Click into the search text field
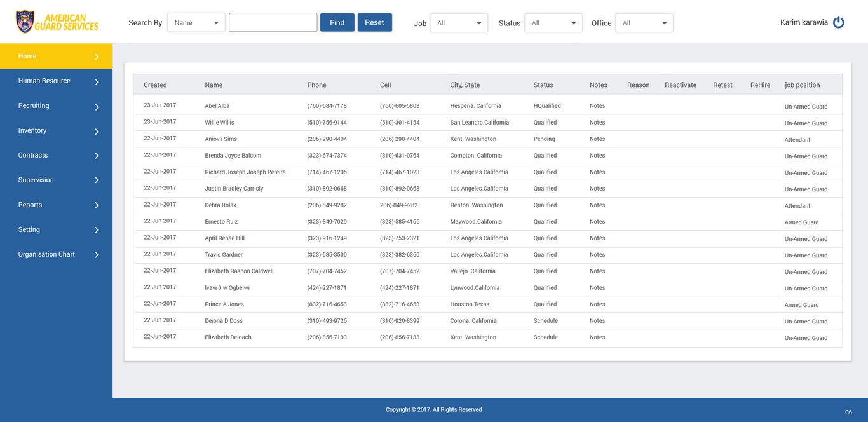Viewport: 868px width, 422px height. (x=273, y=23)
